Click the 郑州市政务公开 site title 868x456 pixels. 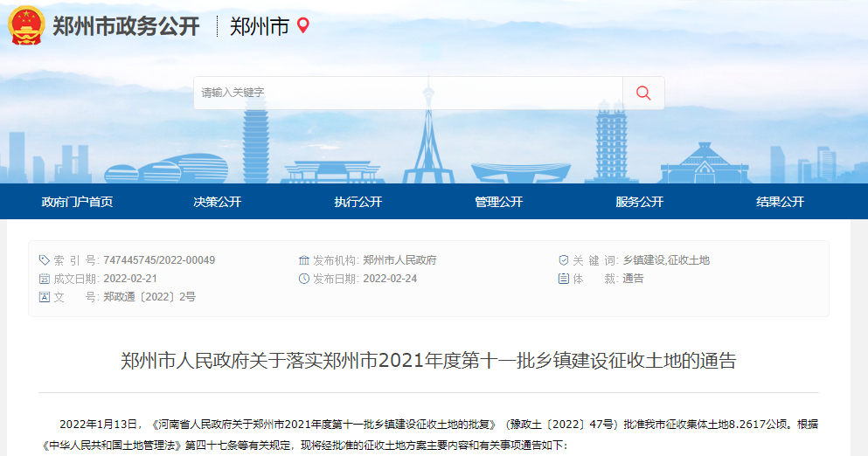(x=126, y=26)
